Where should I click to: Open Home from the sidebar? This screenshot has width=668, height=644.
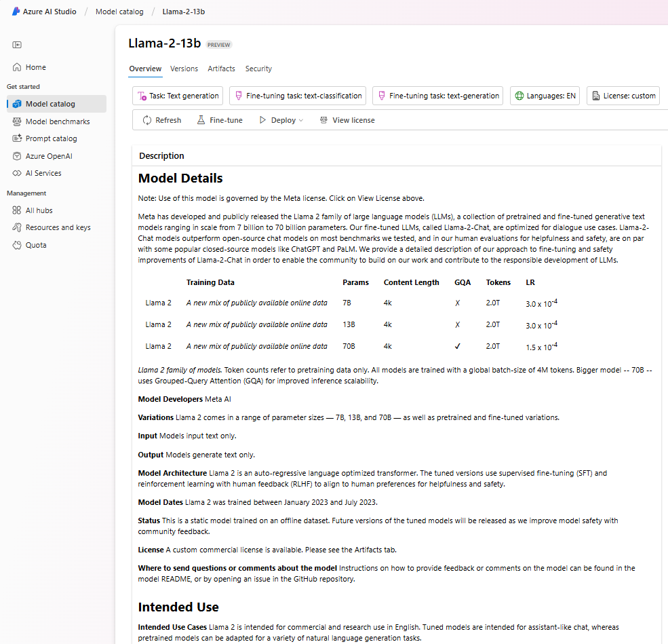click(35, 67)
